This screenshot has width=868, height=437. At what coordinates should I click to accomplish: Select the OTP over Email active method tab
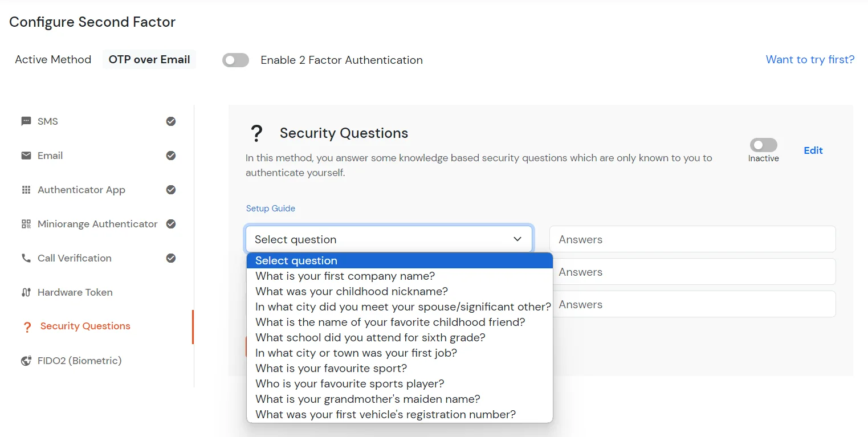(149, 59)
